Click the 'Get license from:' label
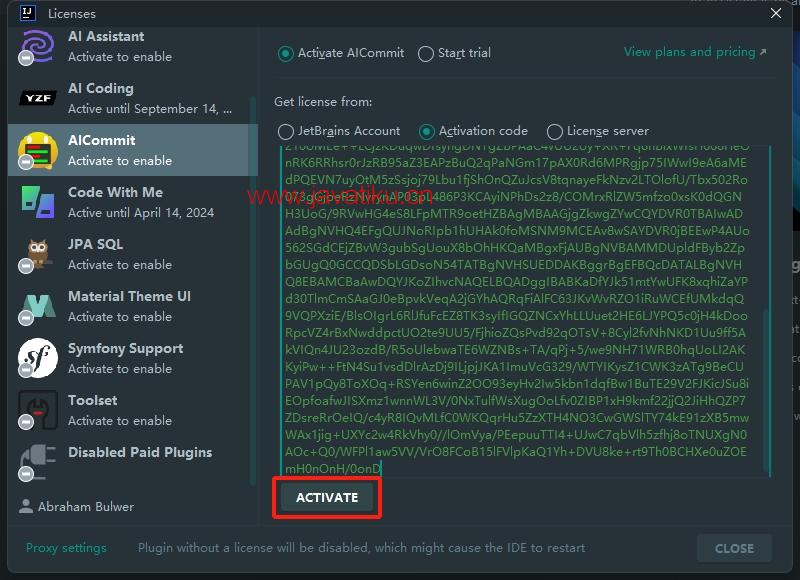The image size is (800, 580). [x=323, y=102]
